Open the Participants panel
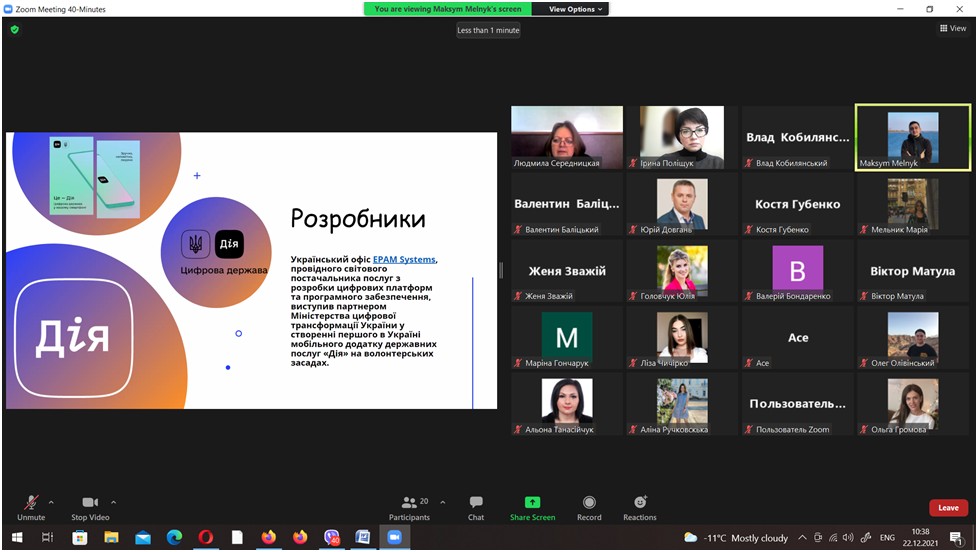The image size is (978, 552). pyautogui.click(x=409, y=507)
